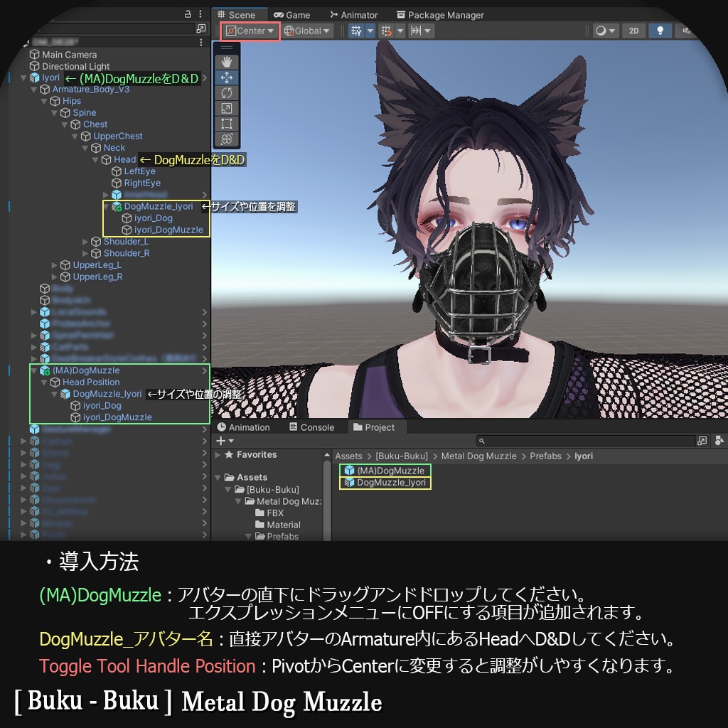The image size is (728, 728).
Task: Collapse the Prefabs folder in Assets tree
Action: (x=248, y=537)
